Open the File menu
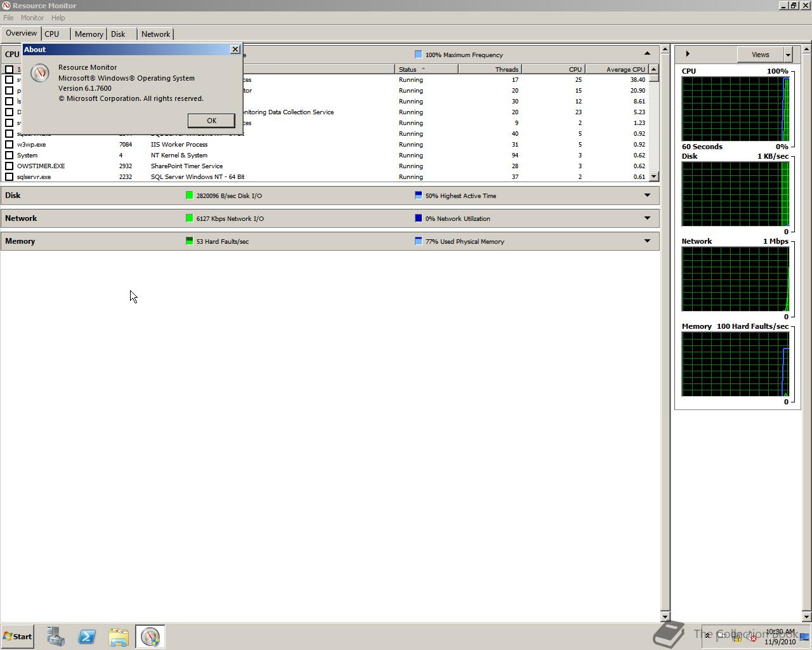Screen dimensions: 812x650 click(8, 18)
